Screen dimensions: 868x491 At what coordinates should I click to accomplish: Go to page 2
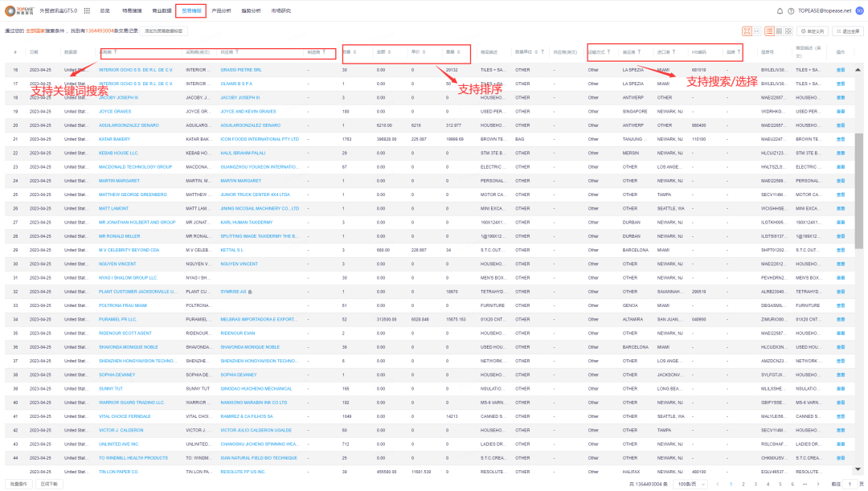click(x=743, y=484)
